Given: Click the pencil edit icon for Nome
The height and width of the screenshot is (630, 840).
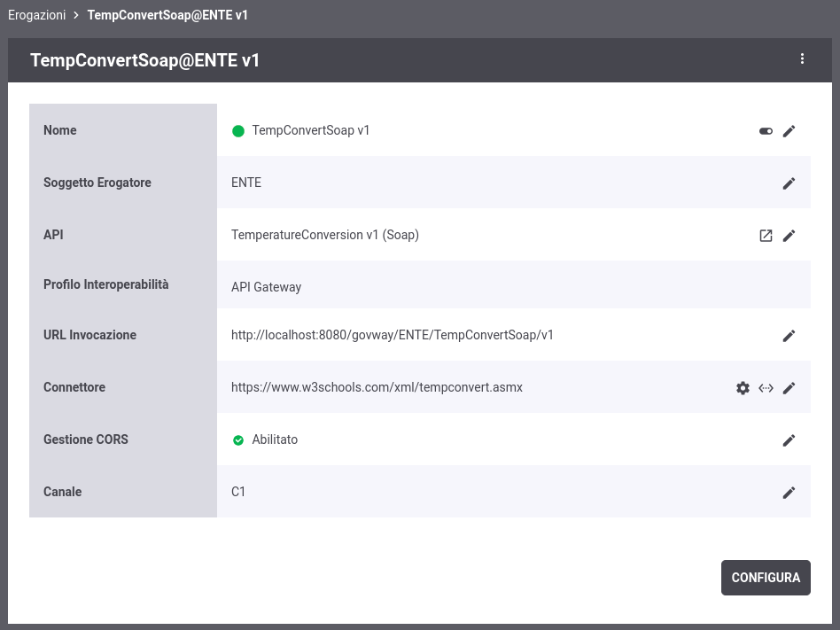Looking at the screenshot, I should [789, 131].
